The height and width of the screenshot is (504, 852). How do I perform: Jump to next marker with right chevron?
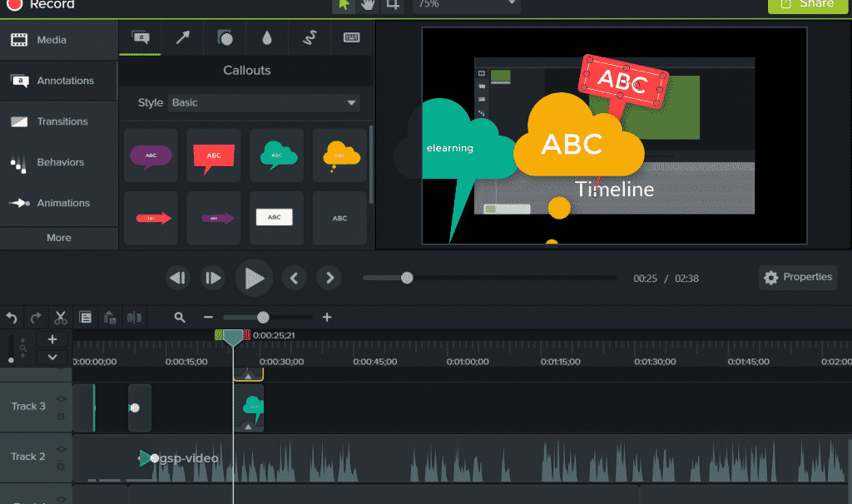[x=329, y=278]
